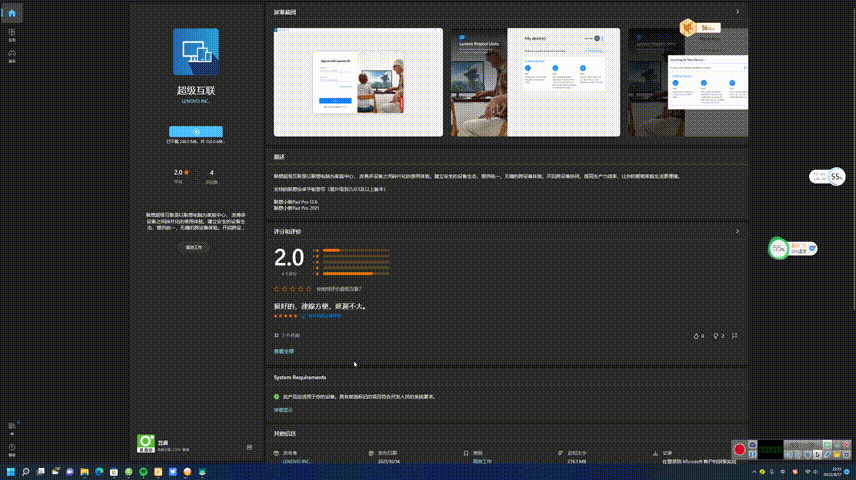Click the 2.0 star rating summary
The image size is (856, 480).
pos(181,173)
